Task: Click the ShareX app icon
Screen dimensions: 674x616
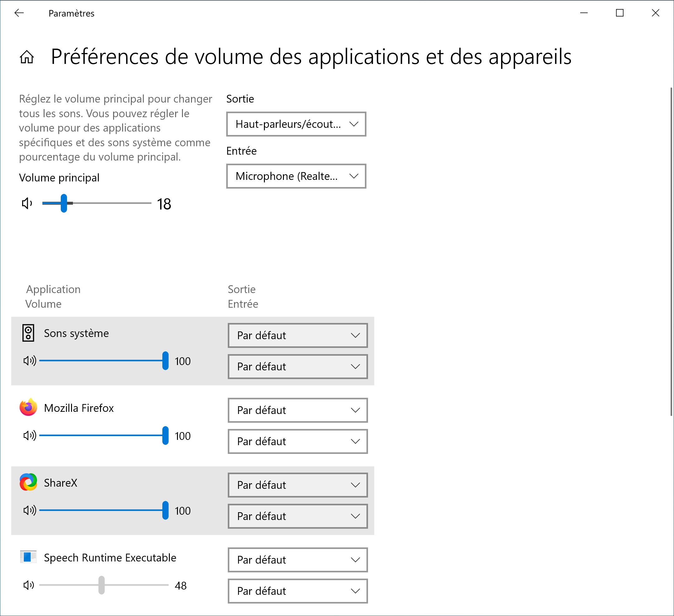Action: (28, 482)
